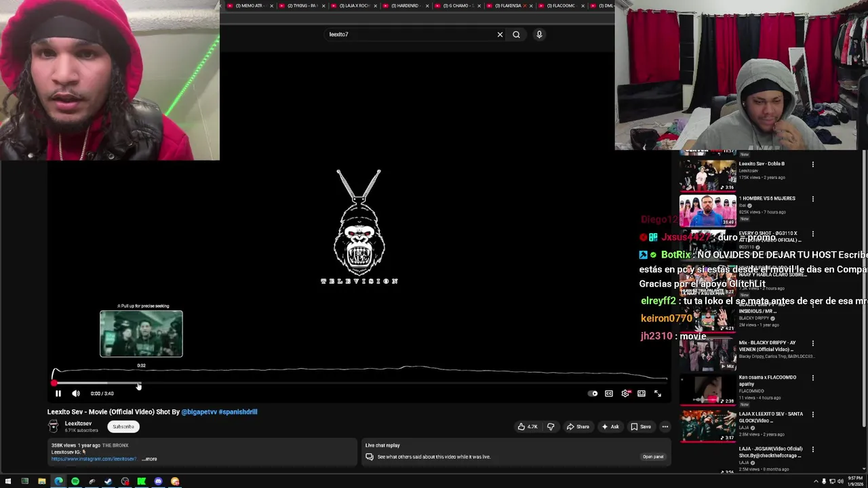868x488 pixels.
Task: Open options menu for Ken osama x FLACOOMDO
Action: point(813,378)
